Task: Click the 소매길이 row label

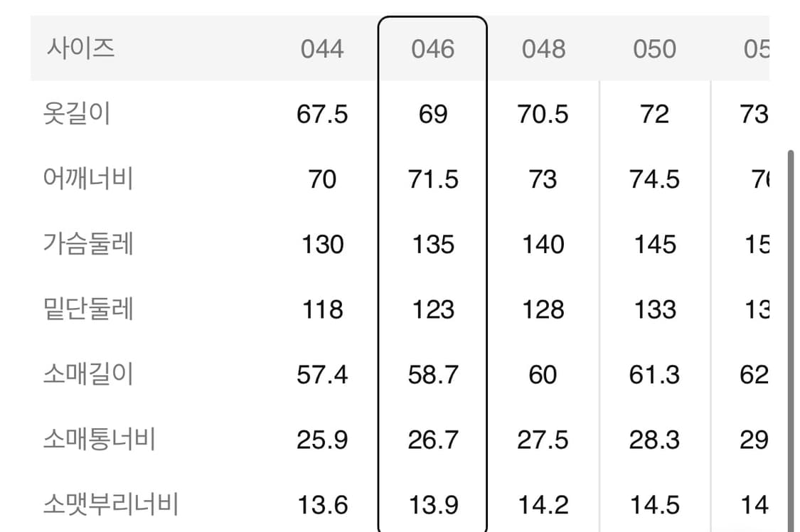Action: click(88, 374)
